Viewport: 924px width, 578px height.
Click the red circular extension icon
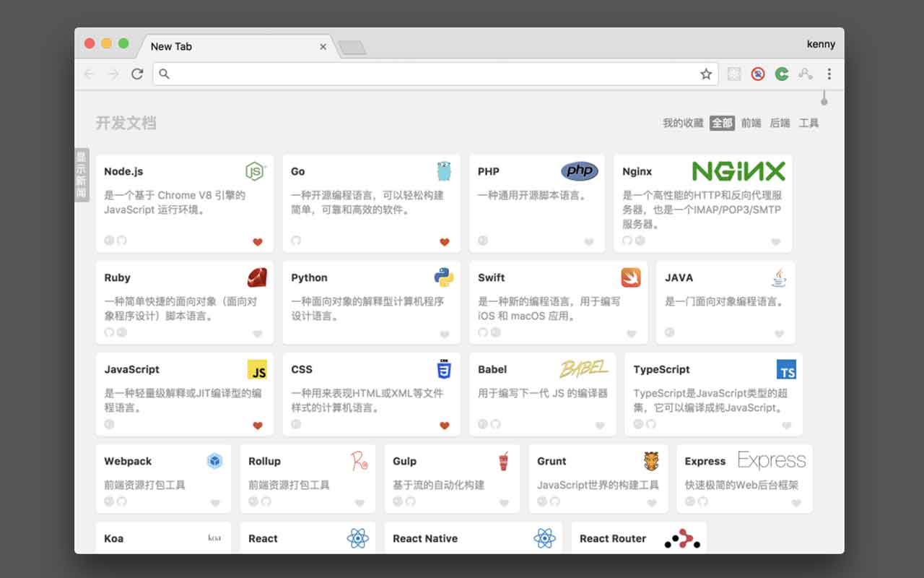point(757,74)
